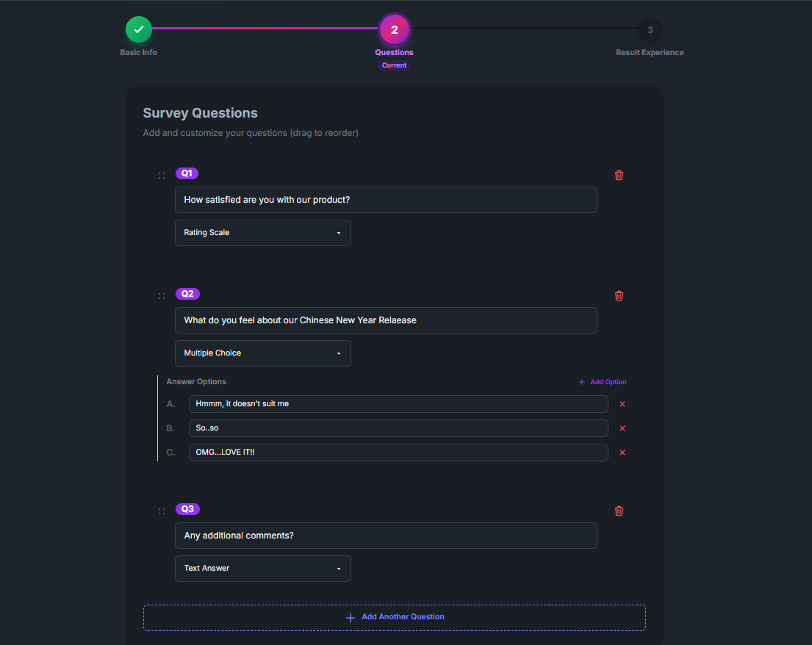Edit the 'Any additional comments?' question text

pyautogui.click(x=386, y=536)
